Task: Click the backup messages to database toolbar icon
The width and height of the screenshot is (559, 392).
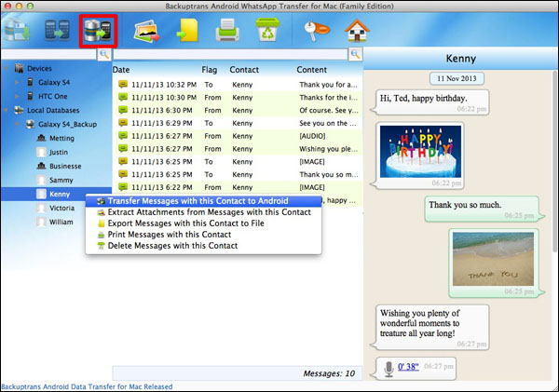Action: (17, 31)
